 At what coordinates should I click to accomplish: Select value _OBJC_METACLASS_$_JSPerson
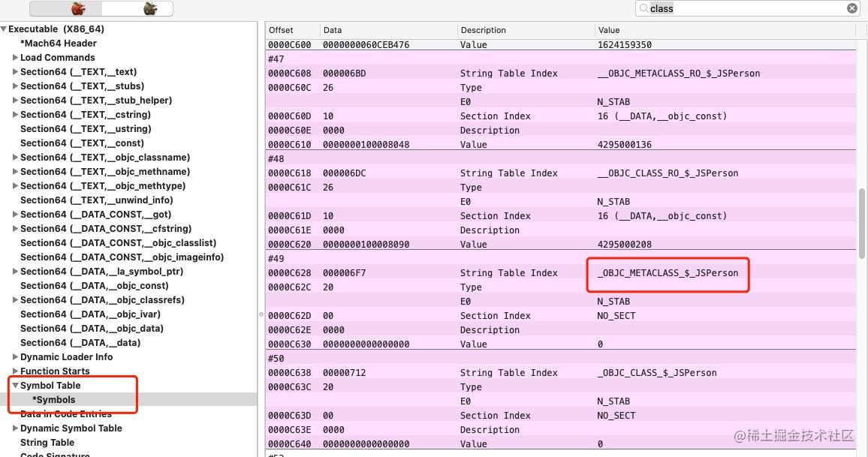[668, 272]
